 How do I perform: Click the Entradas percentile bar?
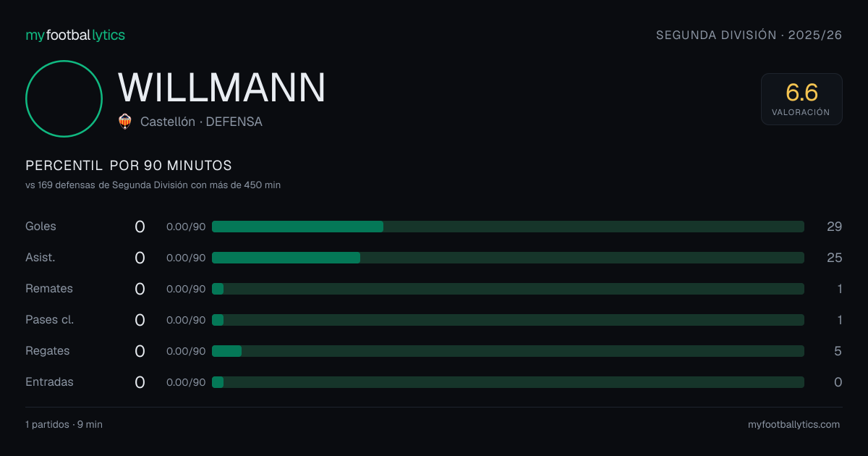[508, 382]
